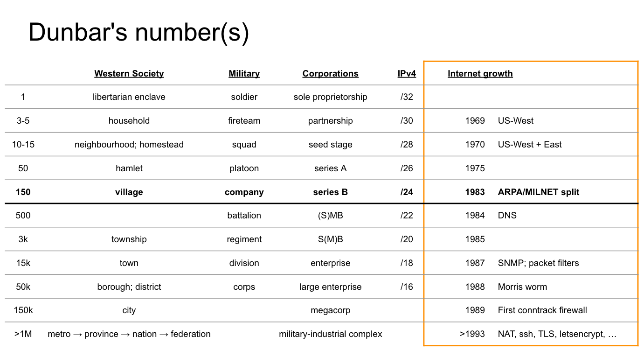Select the Western Society column header

129,74
